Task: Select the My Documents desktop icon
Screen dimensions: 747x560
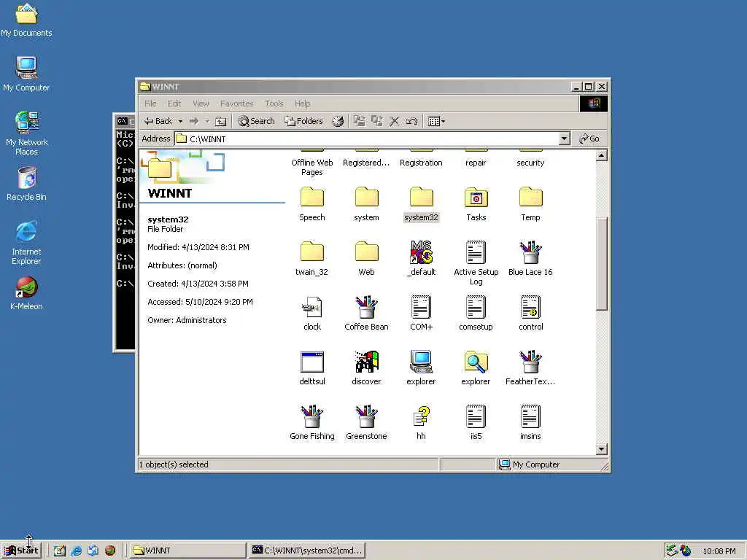Action: (27, 20)
